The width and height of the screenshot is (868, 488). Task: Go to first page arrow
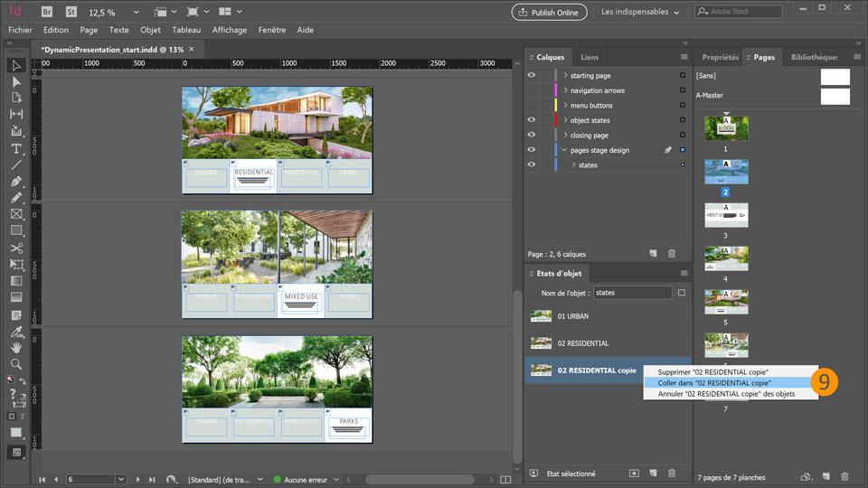pos(42,480)
